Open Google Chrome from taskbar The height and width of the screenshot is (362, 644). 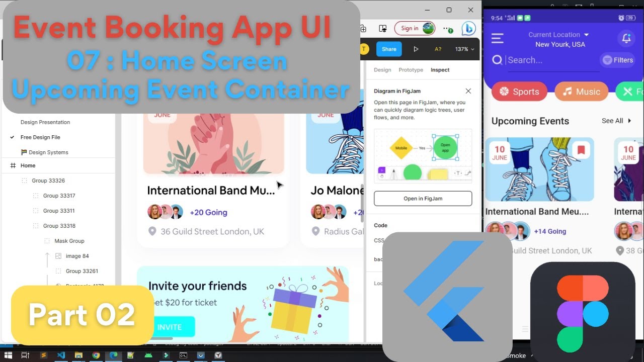click(x=96, y=355)
